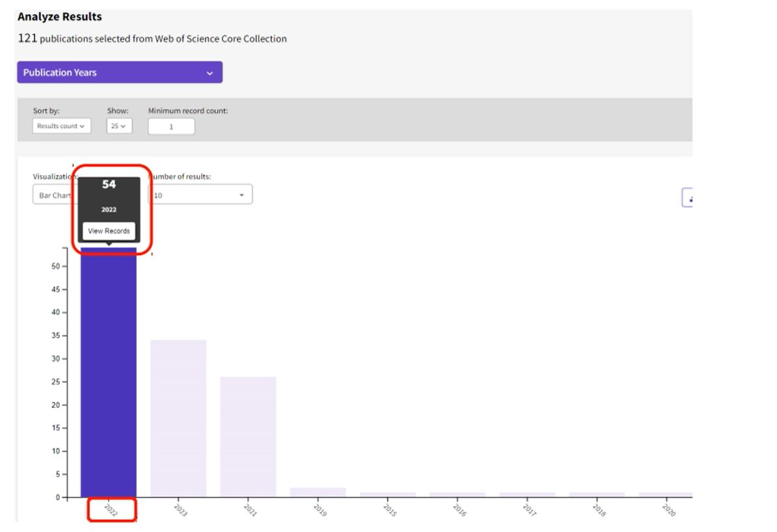Click the 2020 bar in chart

[665, 495]
